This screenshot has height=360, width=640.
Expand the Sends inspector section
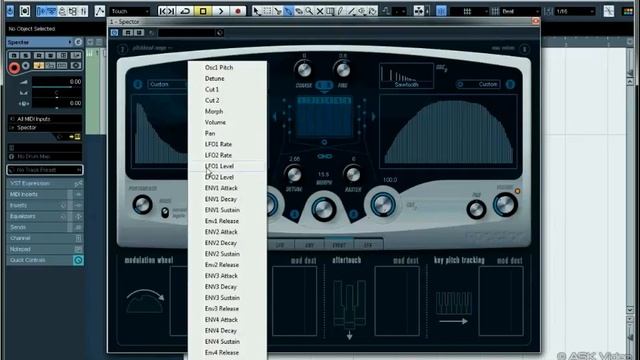pos(45,227)
